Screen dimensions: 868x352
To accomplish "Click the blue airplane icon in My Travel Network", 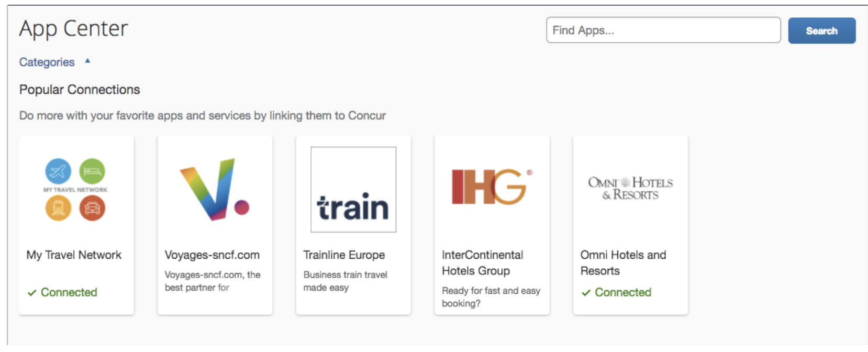I will point(58,171).
